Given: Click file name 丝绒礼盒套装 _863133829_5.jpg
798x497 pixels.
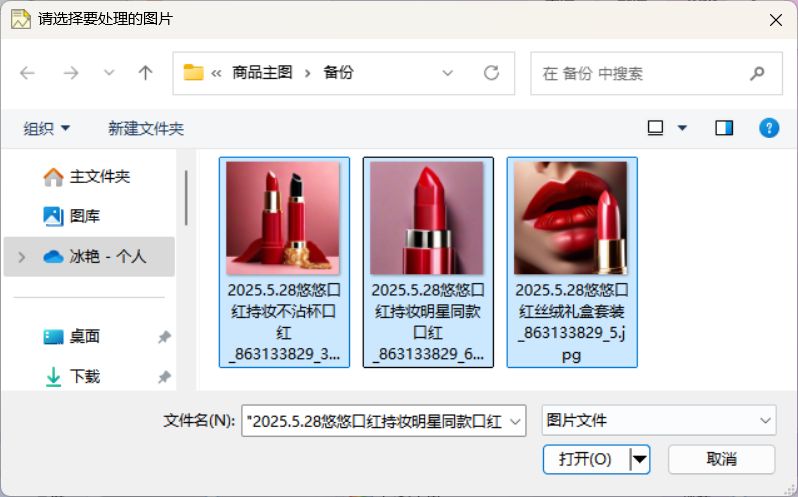Looking at the screenshot, I should click(572, 322).
